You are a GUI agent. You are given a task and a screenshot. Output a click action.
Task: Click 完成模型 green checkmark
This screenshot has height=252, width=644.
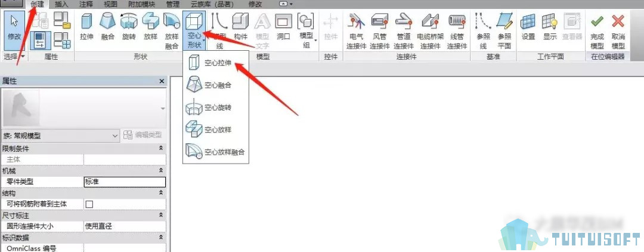(x=597, y=30)
